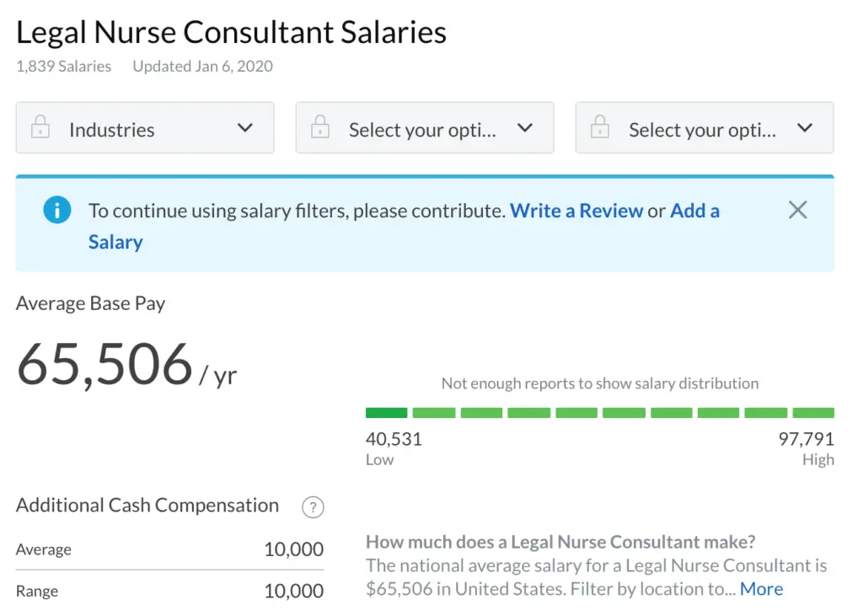This screenshot has width=863, height=616.
Task: Click the Average compensation row
Action: point(169,549)
